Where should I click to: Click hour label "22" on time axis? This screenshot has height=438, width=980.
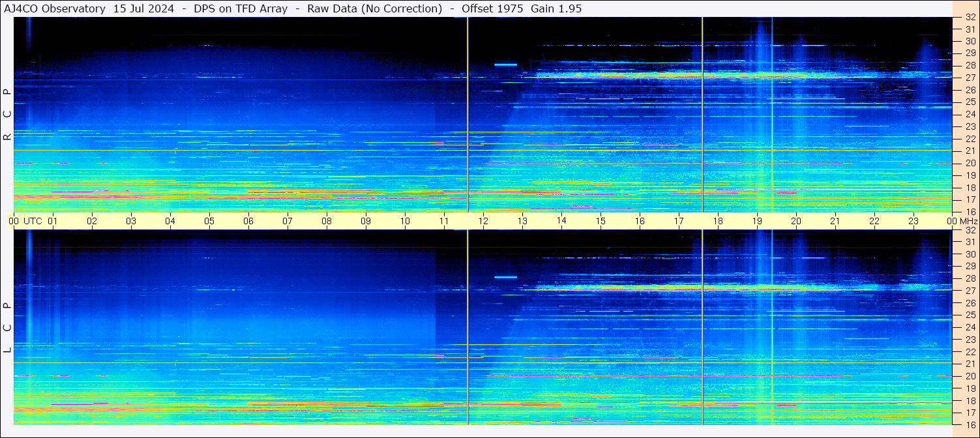[x=874, y=221]
